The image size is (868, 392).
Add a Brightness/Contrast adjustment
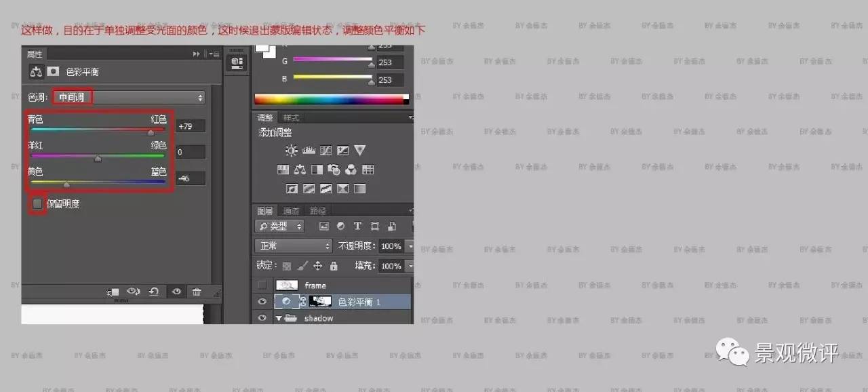click(292, 151)
